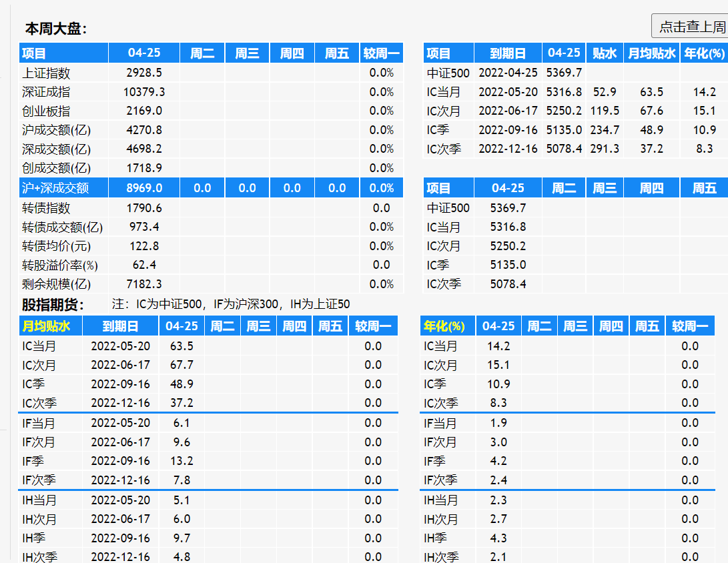Click the 深证成指 value 10379.3

point(143,92)
